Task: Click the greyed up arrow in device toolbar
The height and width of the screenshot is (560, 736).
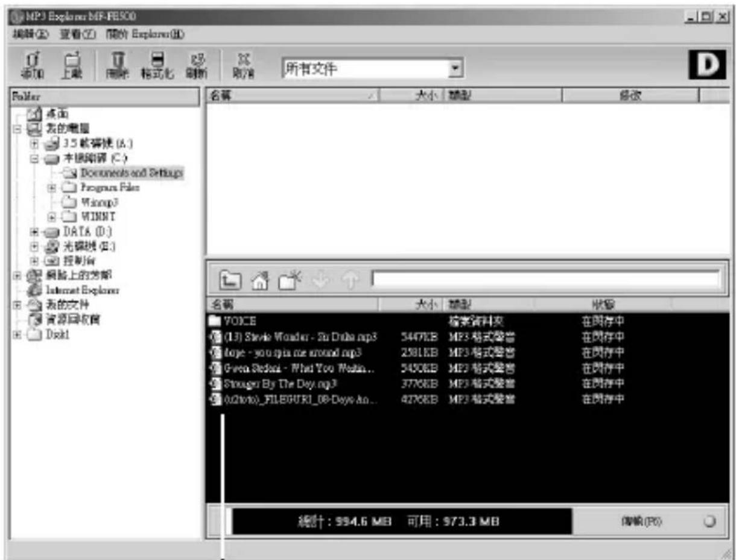Action: pyautogui.click(x=351, y=279)
